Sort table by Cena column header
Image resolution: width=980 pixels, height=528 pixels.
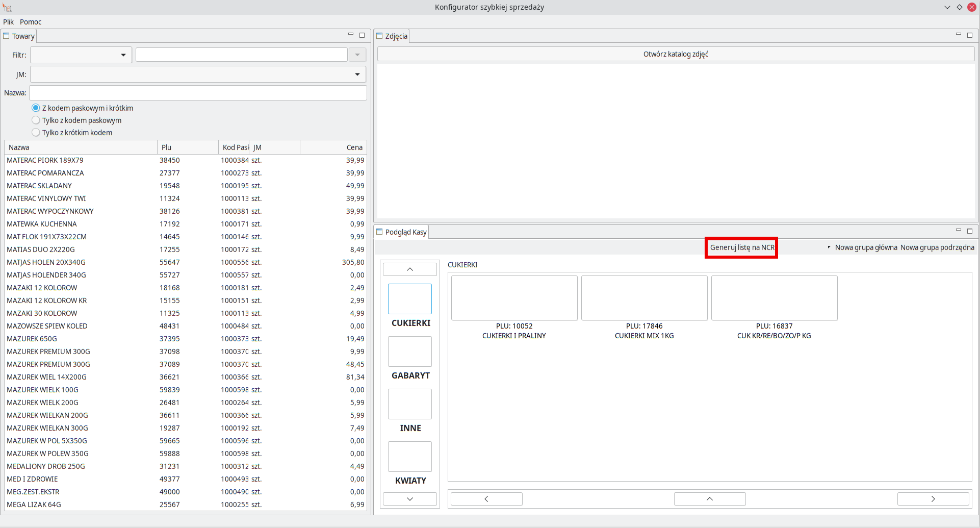[333, 147]
